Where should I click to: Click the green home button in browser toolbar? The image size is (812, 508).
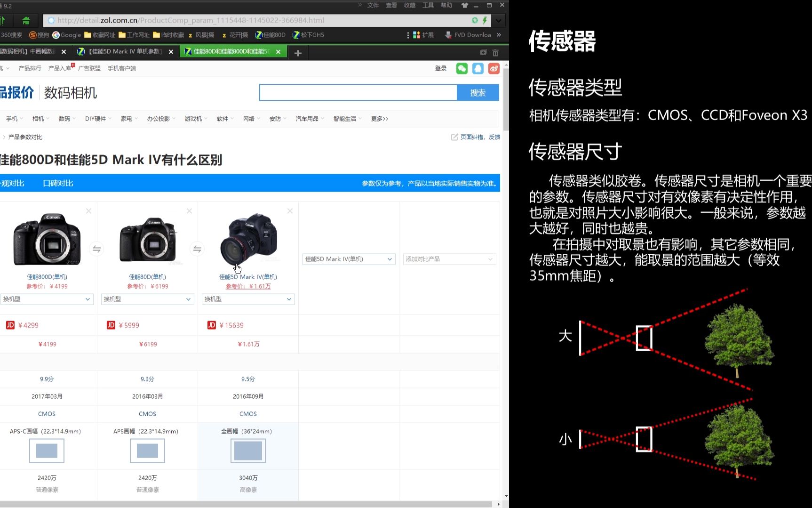(x=26, y=20)
